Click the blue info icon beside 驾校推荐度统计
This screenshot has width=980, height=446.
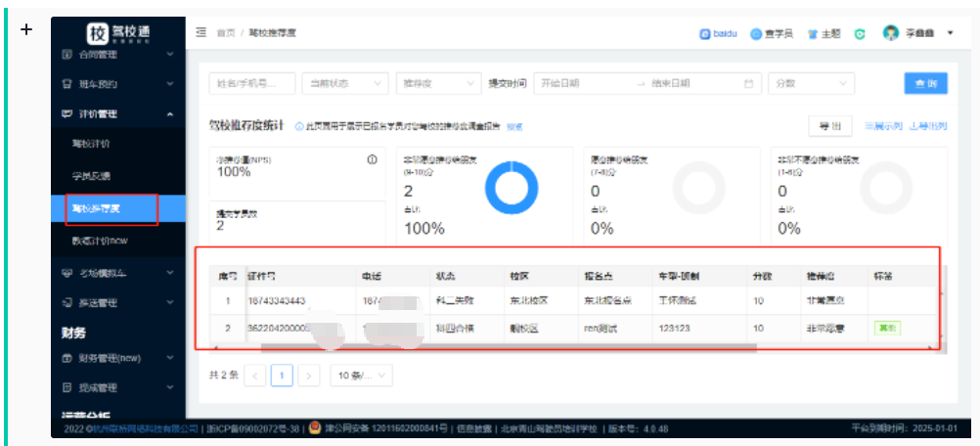click(x=300, y=127)
